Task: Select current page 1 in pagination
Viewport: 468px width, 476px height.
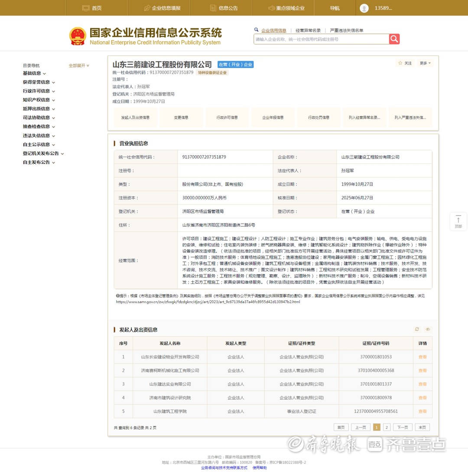Action: tap(376, 427)
